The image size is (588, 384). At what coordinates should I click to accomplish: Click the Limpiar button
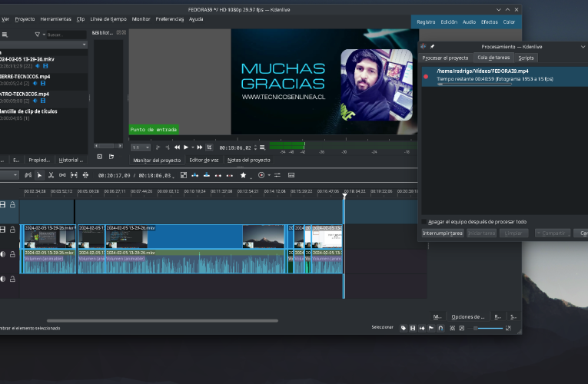pos(513,233)
